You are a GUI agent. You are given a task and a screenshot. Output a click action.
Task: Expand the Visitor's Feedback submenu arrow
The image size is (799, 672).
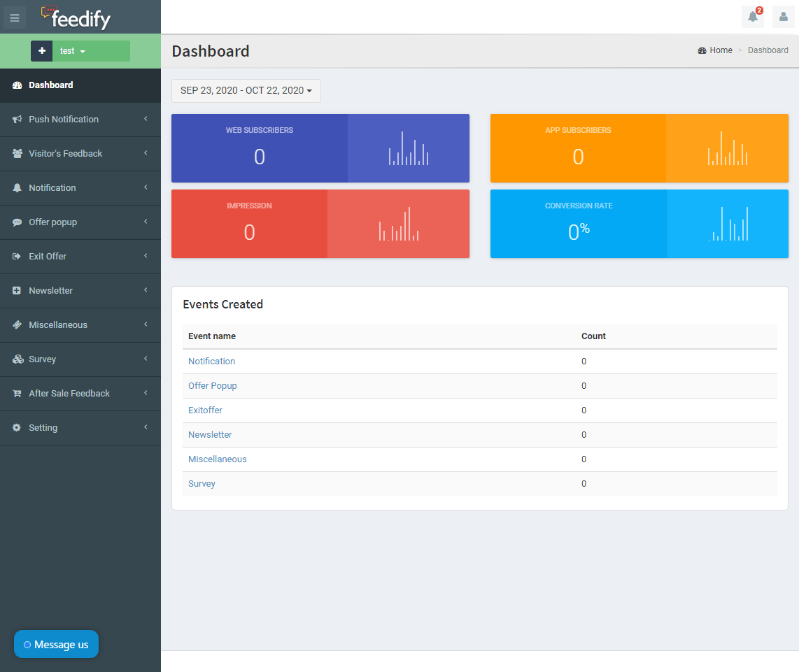(146, 153)
